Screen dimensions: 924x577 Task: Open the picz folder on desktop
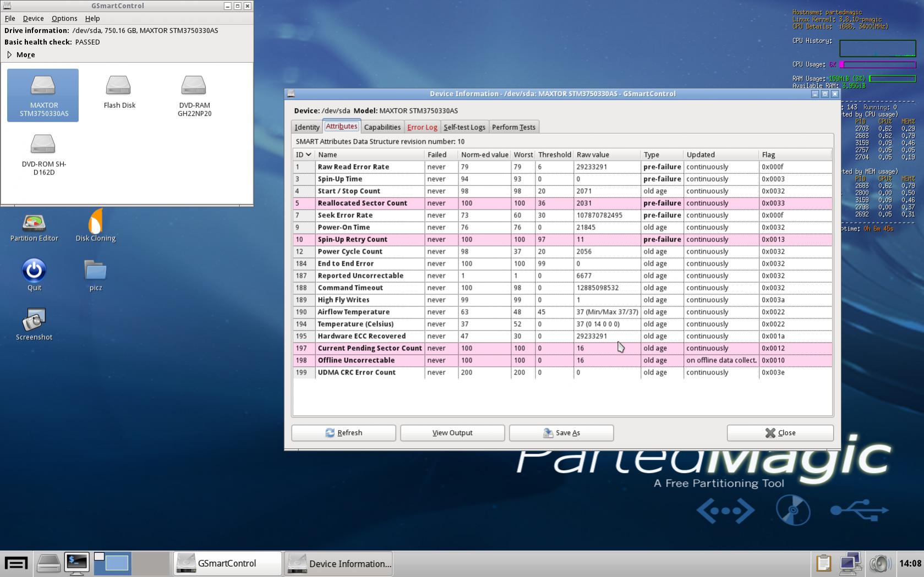click(96, 276)
